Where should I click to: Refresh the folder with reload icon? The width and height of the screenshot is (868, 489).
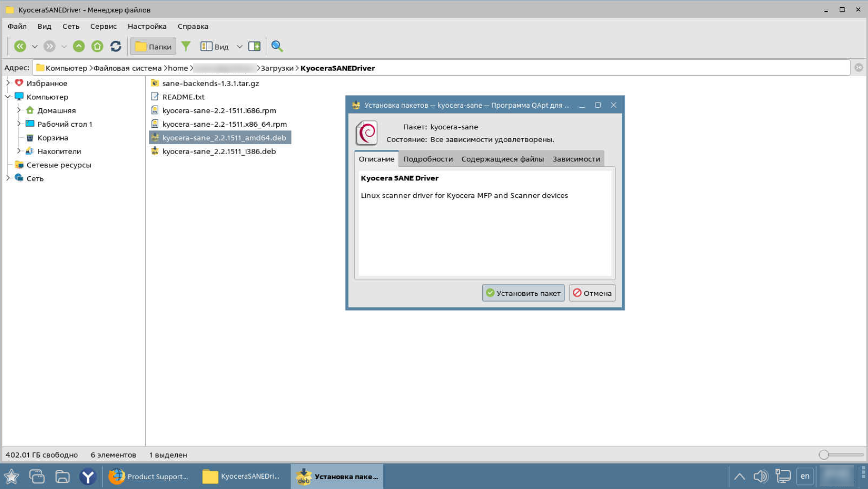(x=116, y=46)
